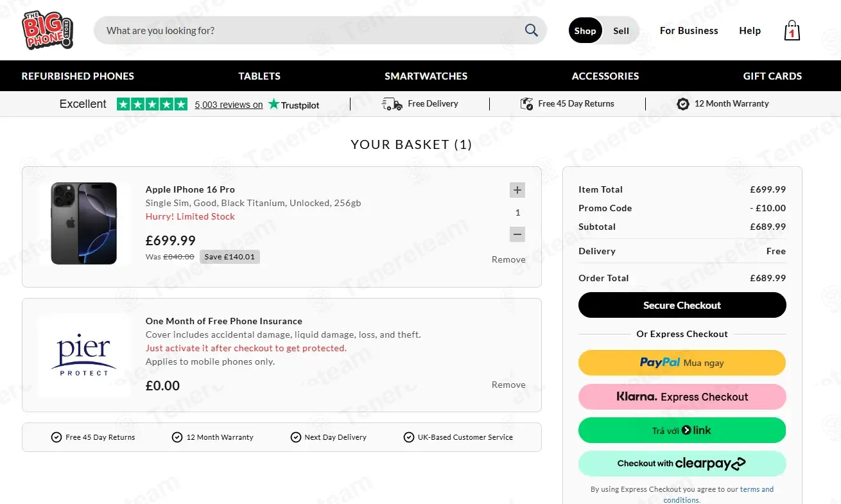The image size is (841, 504).
Task: Click the Free Delivery truck icon
Action: 392,104
